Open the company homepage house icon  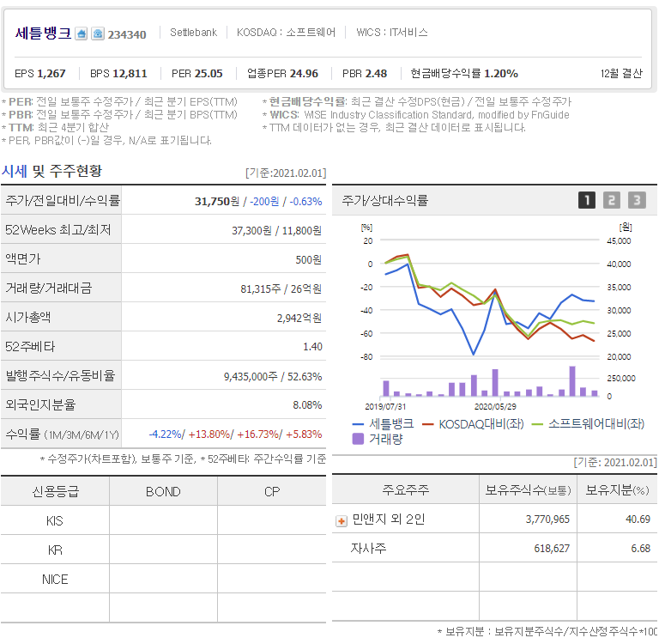pos(82,33)
